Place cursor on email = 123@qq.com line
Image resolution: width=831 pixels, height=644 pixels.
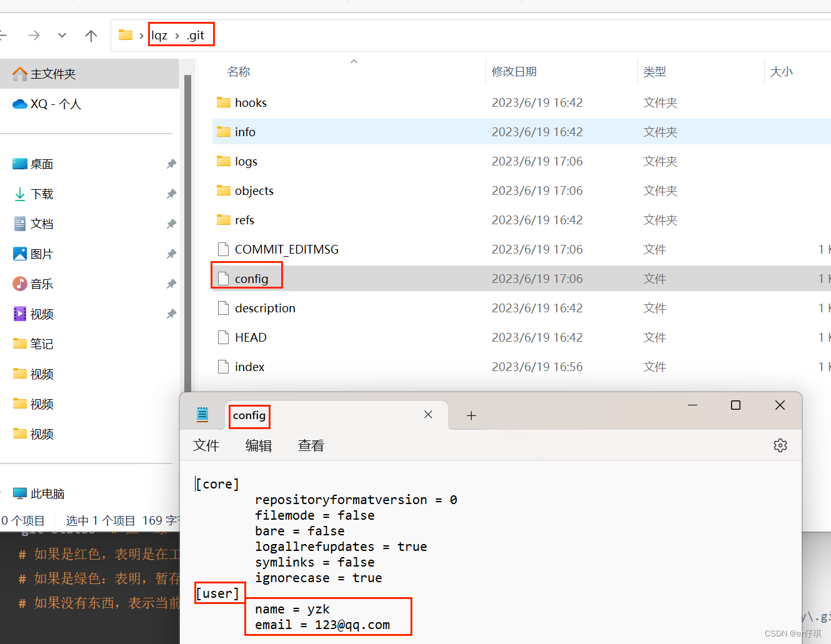(322, 625)
